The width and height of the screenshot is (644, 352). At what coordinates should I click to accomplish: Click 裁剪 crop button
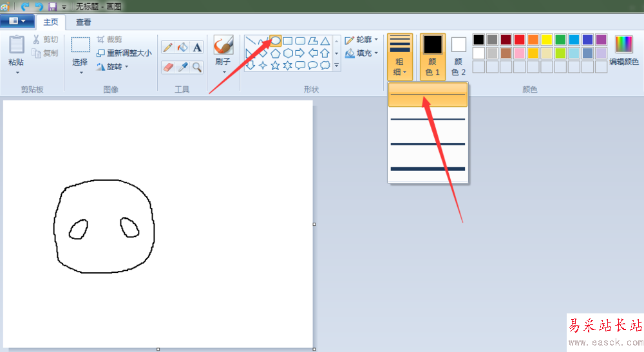pos(109,39)
